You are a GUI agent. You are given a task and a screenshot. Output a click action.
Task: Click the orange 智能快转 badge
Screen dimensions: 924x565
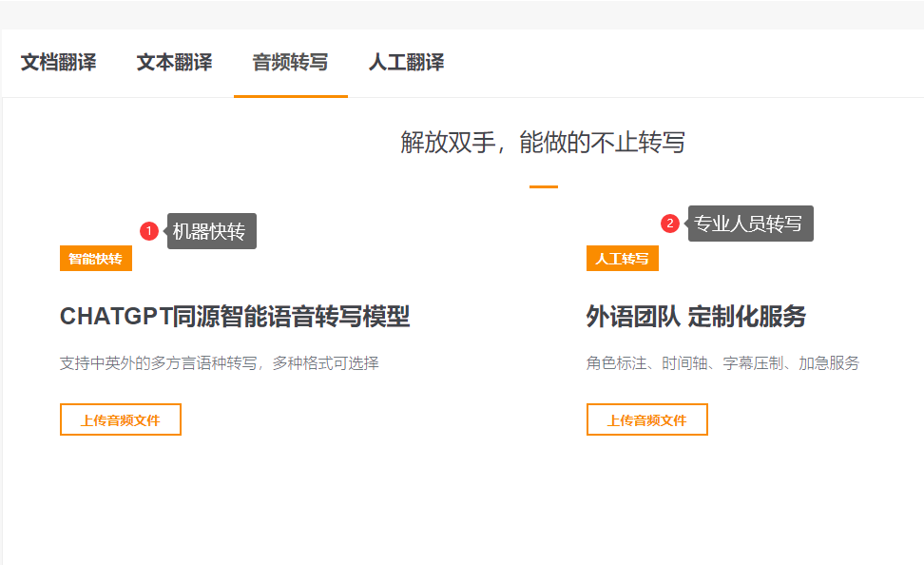coord(96,259)
